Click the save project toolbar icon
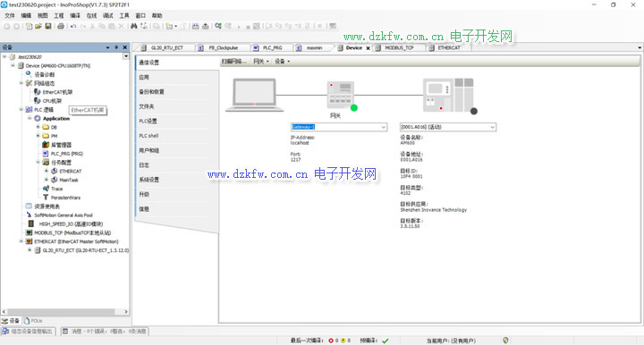 coord(48,26)
